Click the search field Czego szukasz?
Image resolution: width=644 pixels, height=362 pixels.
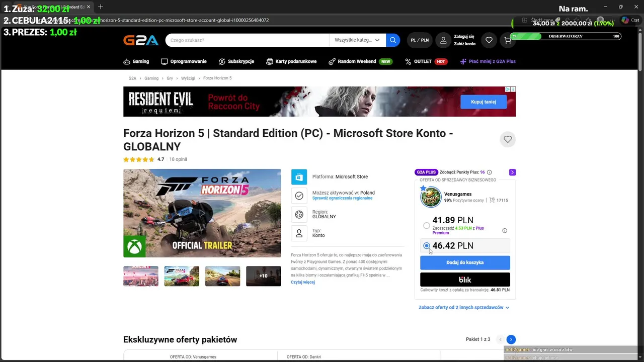point(247,40)
